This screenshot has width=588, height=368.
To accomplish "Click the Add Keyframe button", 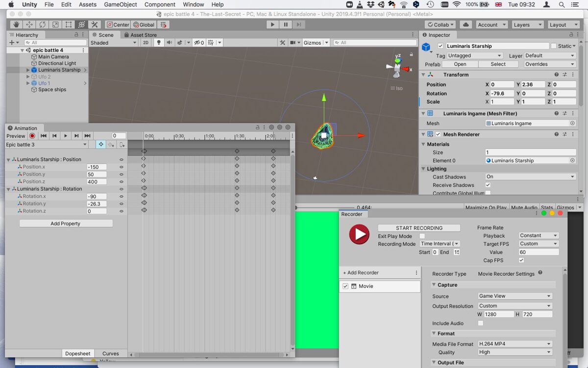I will (111, 145).
